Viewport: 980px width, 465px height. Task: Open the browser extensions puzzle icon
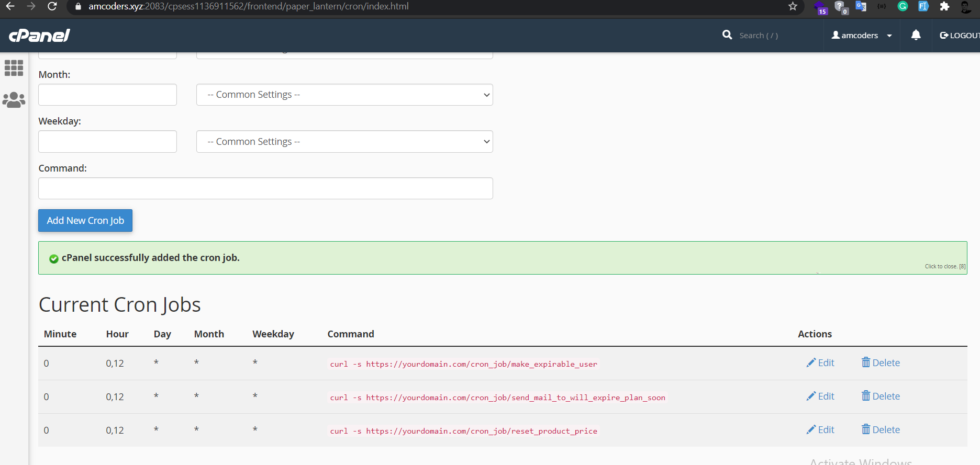pos(944,6)
